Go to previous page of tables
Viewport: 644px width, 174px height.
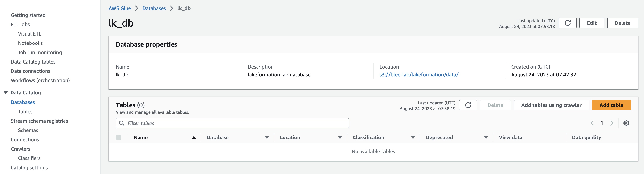click(592, 123)
